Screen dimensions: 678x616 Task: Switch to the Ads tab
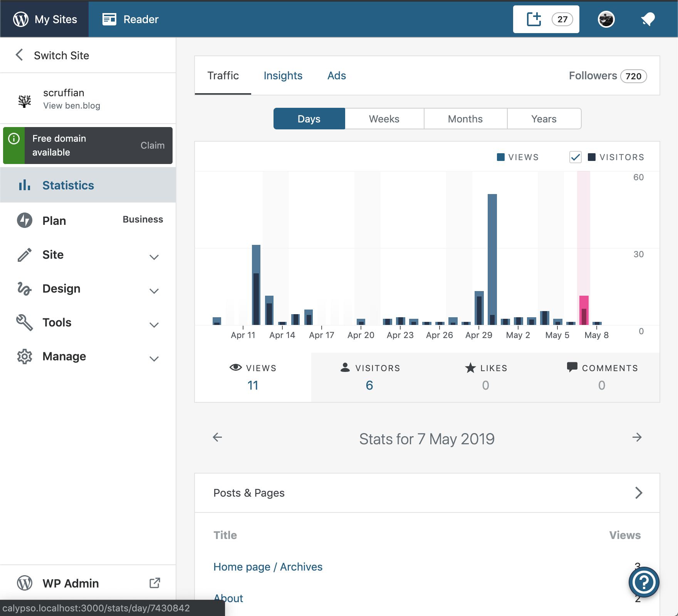click(337, 75)
